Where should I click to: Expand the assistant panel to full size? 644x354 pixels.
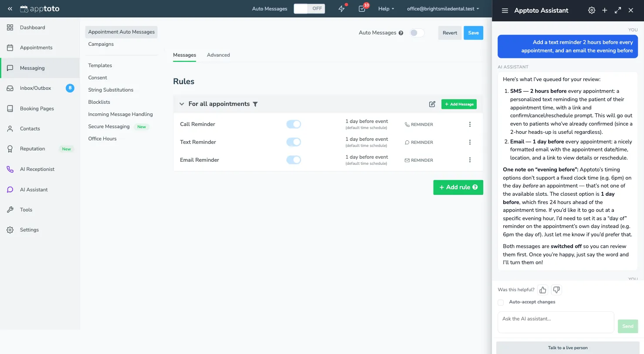(618, 10)
